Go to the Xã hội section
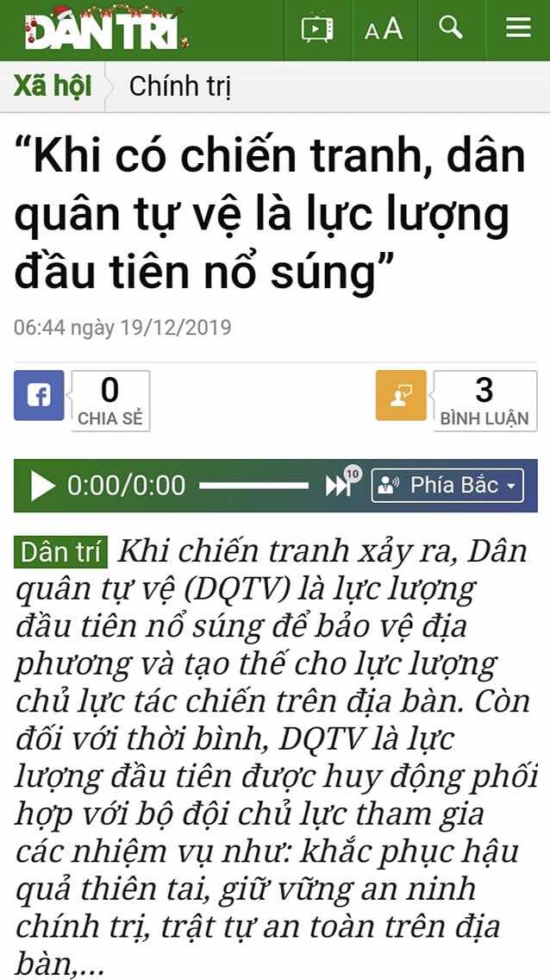 click(x=53, y=86)
